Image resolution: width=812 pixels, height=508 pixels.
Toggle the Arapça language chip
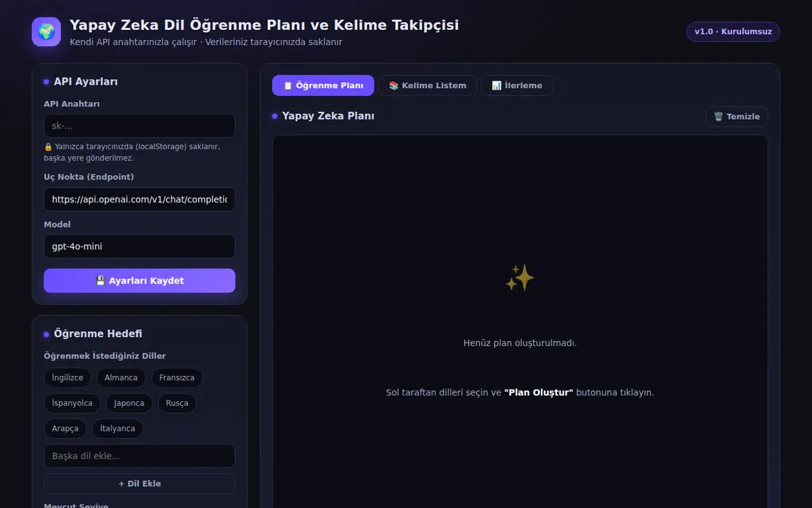pyautogui.click(x=66, y=428)
